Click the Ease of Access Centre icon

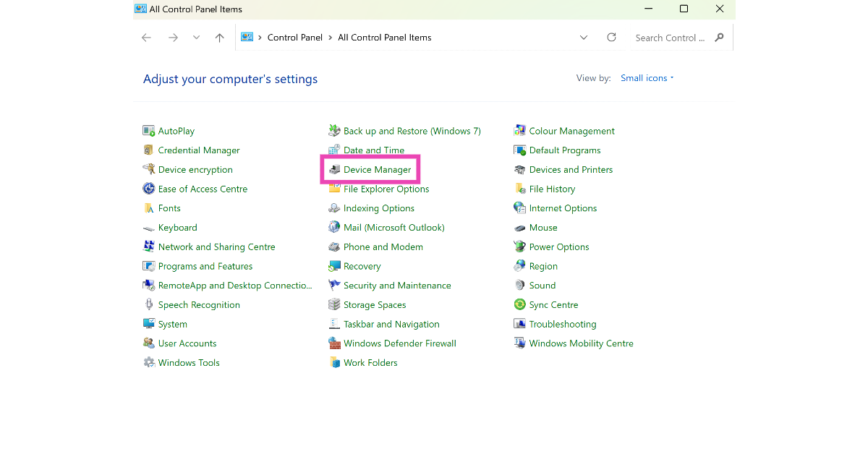(x=149, y=189)
